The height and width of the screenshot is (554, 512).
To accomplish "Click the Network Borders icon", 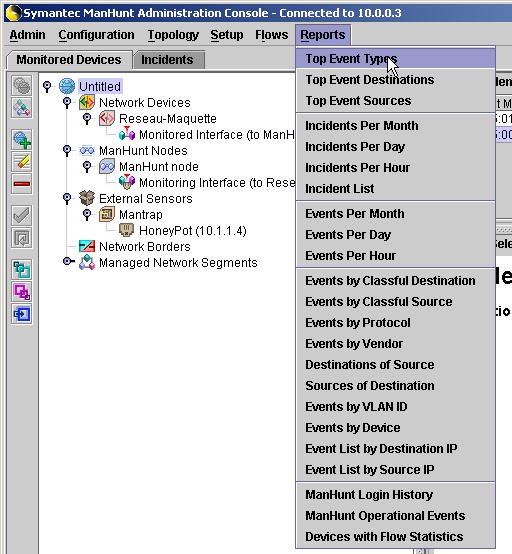I will pyautogui.click(x=87, y=246).
